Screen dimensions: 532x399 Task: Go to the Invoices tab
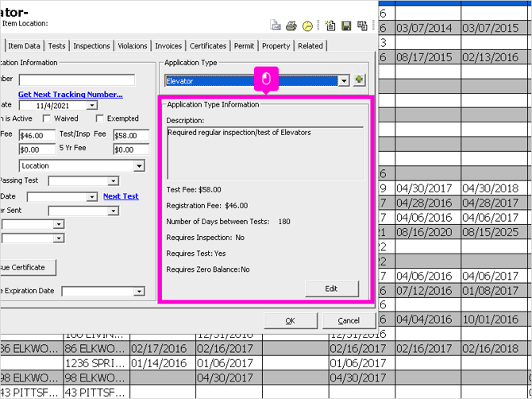(x=168, y=45)
